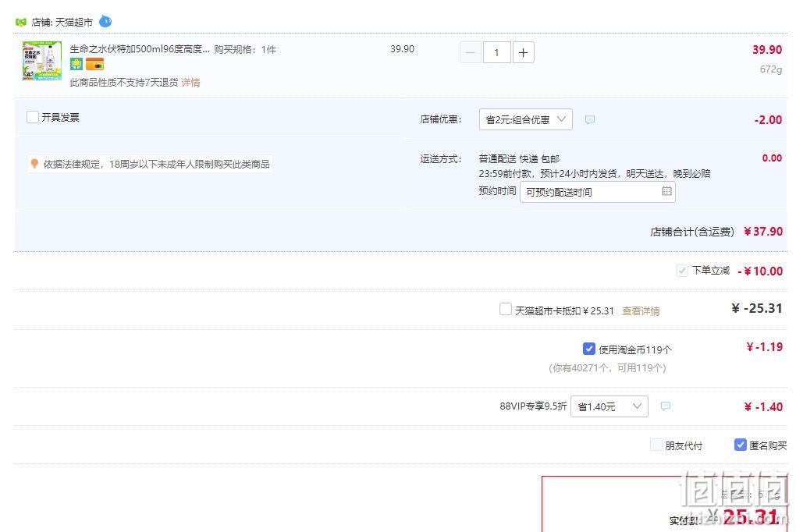The width and height of the screenshot is (796, 532).
Task: Uncheck the 匿名购买 checkbox
Action: point(740,445)
